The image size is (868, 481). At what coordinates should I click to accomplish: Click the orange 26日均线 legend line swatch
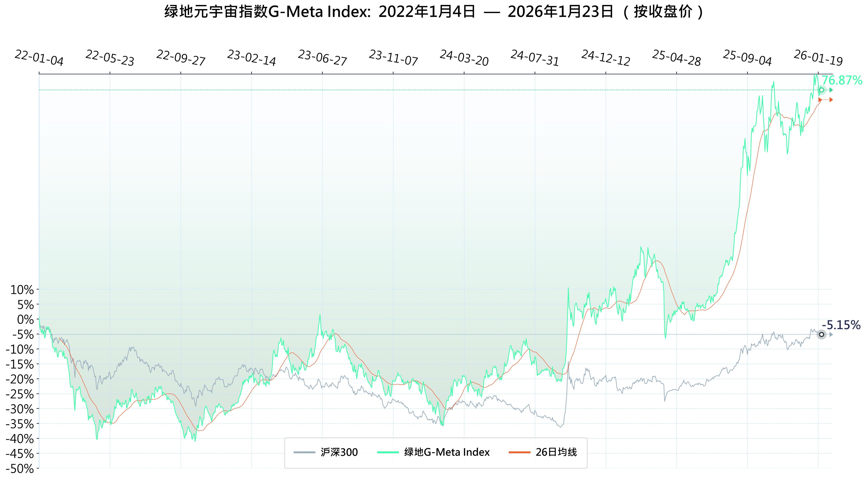pyautogui.click(x=519, y=452)
